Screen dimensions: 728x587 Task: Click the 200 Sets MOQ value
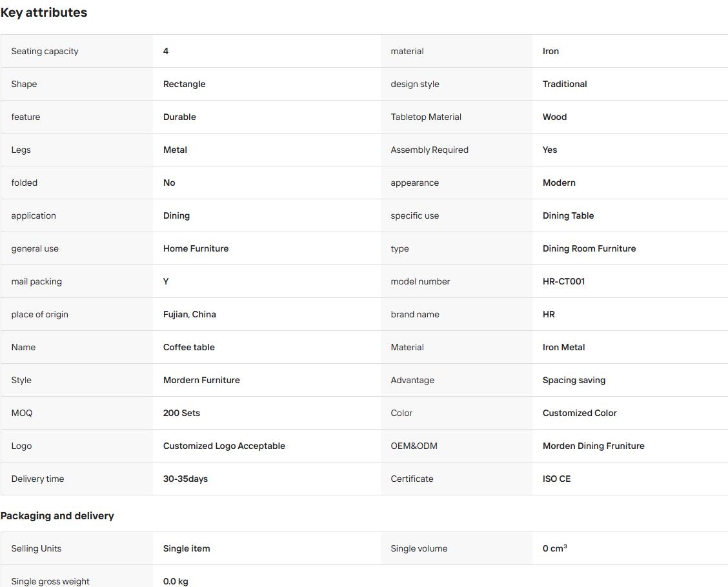click(181, 413)
